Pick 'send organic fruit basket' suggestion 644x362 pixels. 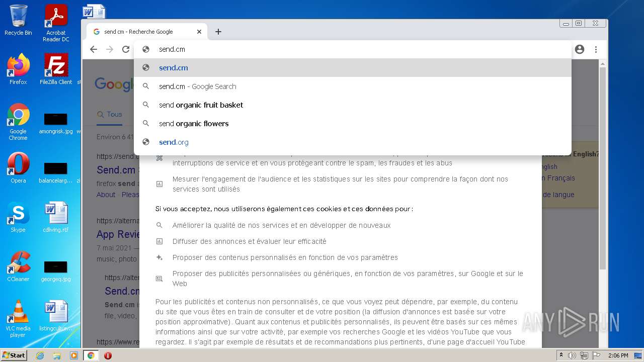coord(352,105)
